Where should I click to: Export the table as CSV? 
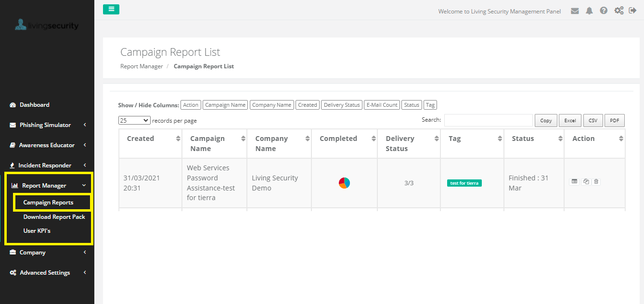593,120
